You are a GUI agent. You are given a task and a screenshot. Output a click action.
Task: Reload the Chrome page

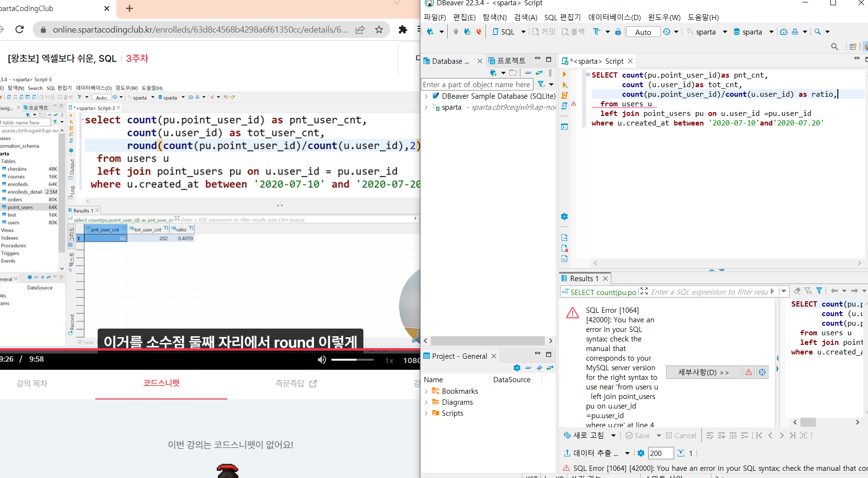[x=20, y=30]
